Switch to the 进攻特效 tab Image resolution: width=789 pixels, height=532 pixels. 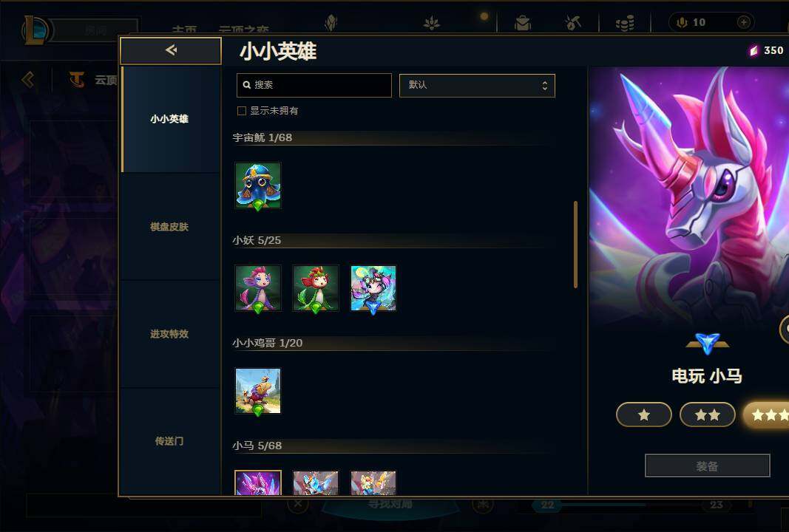coord(169,334)
